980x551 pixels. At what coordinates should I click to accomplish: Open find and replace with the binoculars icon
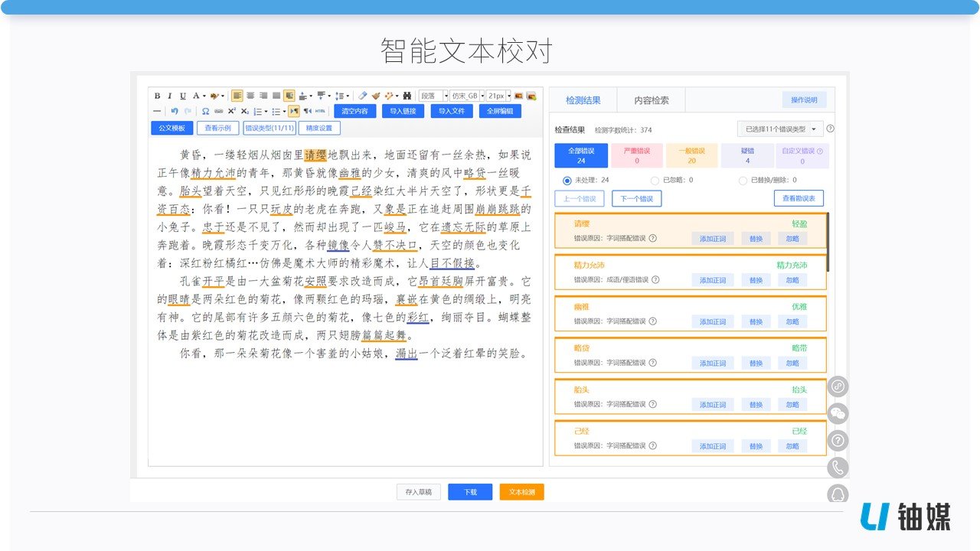(407, 95)
